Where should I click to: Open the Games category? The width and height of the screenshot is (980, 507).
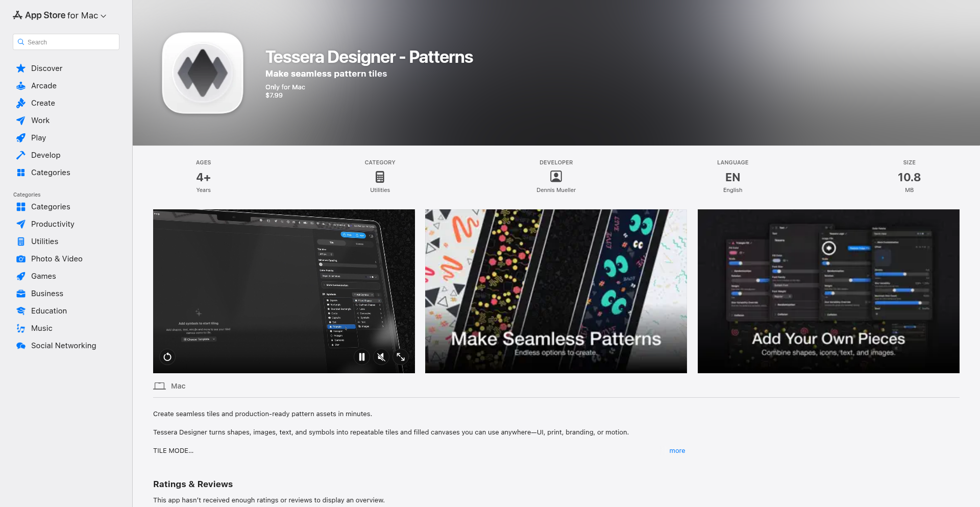[43, 276]
